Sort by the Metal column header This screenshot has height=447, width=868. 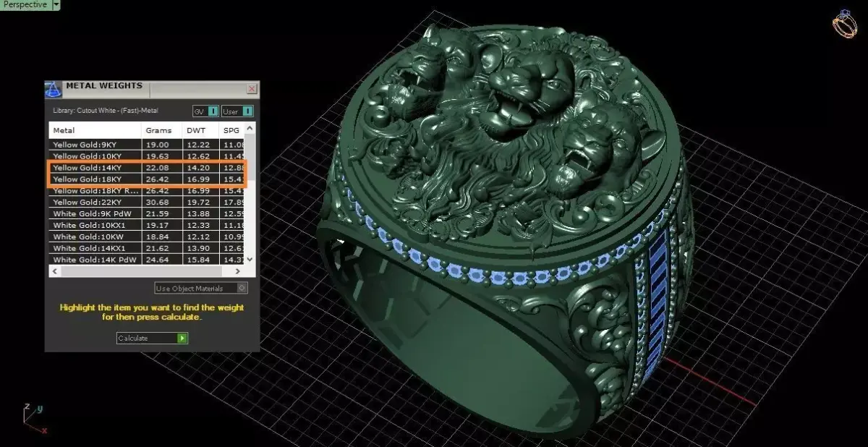(95, 131)
